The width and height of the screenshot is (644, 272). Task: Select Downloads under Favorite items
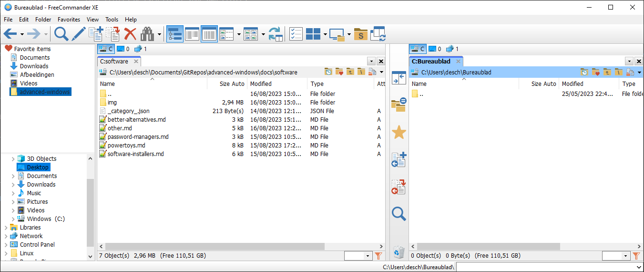(x=34, y=66)
